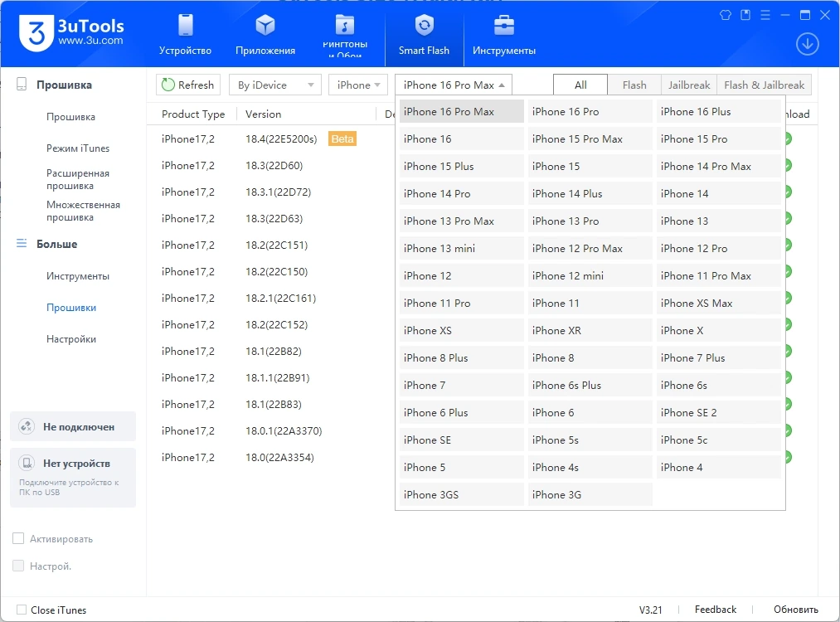Click the Refresh button

click(188, 85)
